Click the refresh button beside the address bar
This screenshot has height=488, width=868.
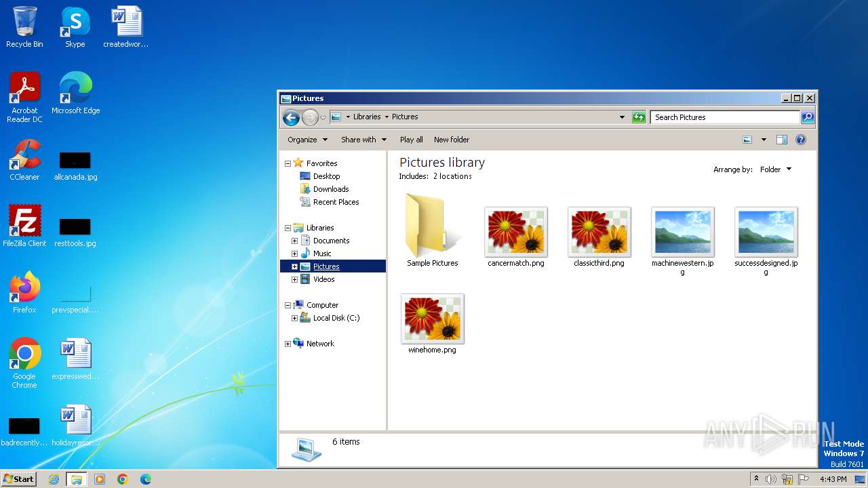(639, 117)
